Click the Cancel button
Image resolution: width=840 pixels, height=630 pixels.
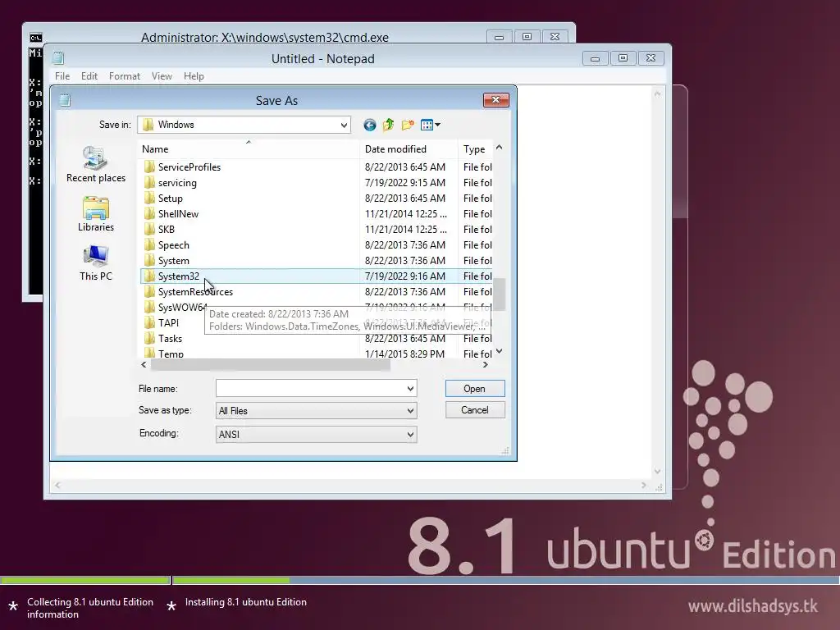click(x=475, y=410)
